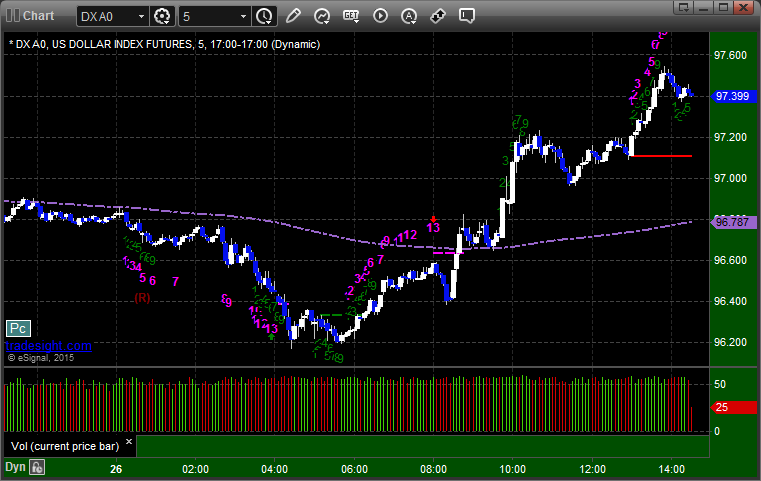Click the 97.600 price axis label
Image resolution: width=761 pixels, height=481 pixels.
[x=730, y=55]
